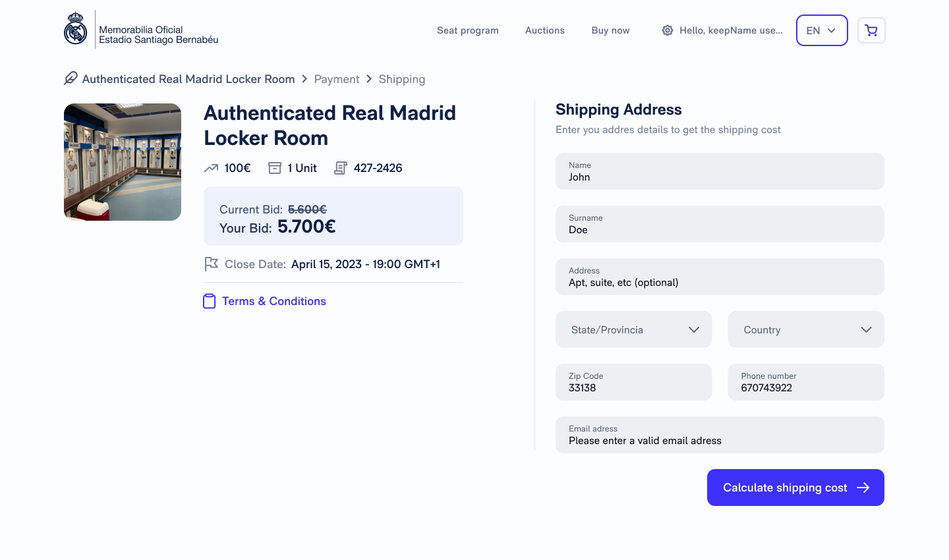Click the settings gear icon beside the greeting
Viewport: 949px width, 560px height.
668,30
